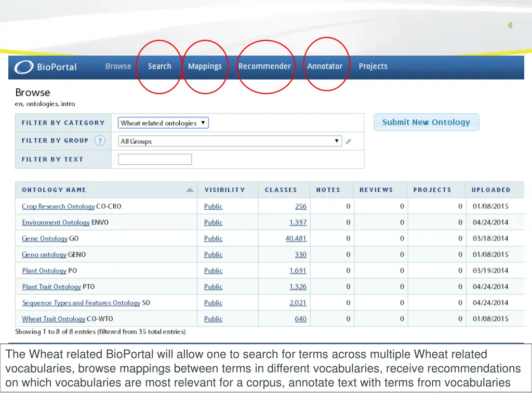Open the 640 classes link
This screenshot has height=399, width=532.
(301, 319)
